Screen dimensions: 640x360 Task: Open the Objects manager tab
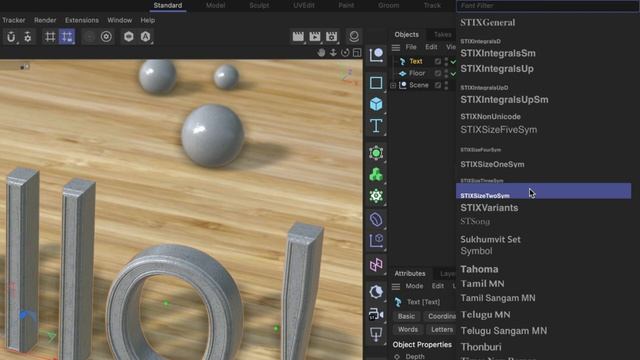click(407, 35)
